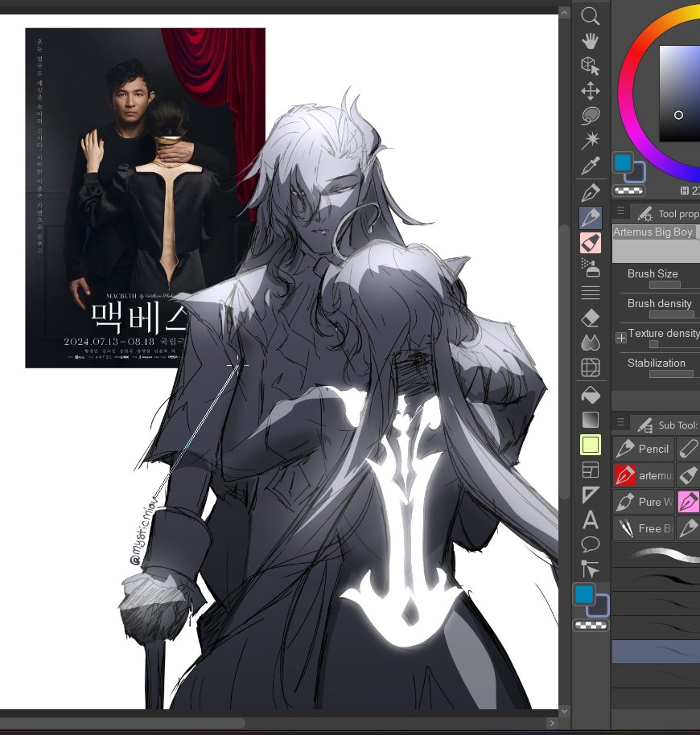This screenshot has width=700, height=735.
Task: Select the third thin brush stroke preset
Action: [657, 604]
